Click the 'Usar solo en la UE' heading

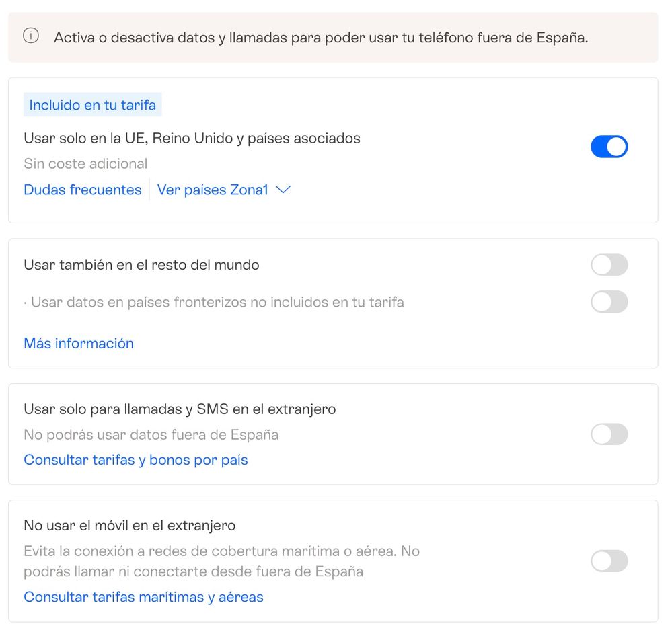192,139
